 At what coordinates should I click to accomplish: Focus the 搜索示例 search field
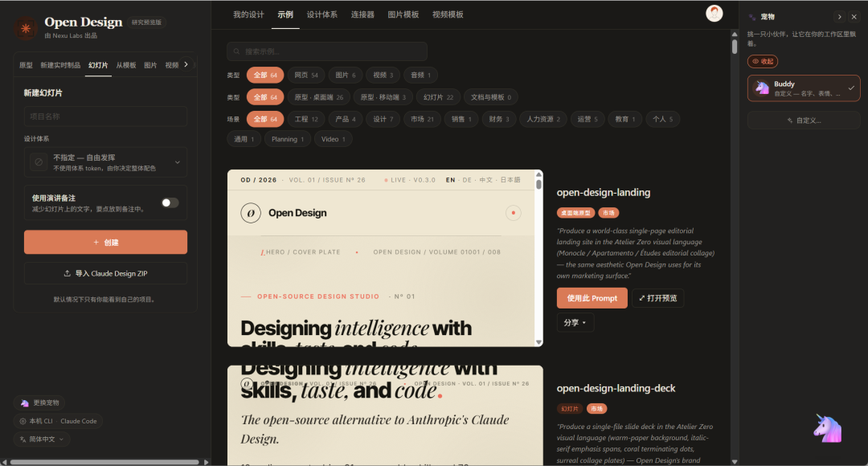(x=327, y=51)
